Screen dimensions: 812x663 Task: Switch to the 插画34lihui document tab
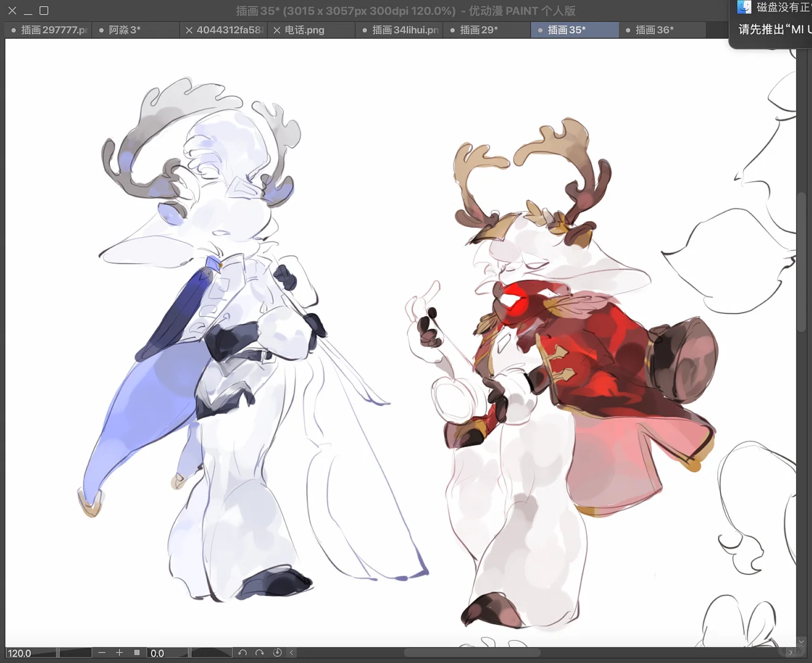[400, 30]
